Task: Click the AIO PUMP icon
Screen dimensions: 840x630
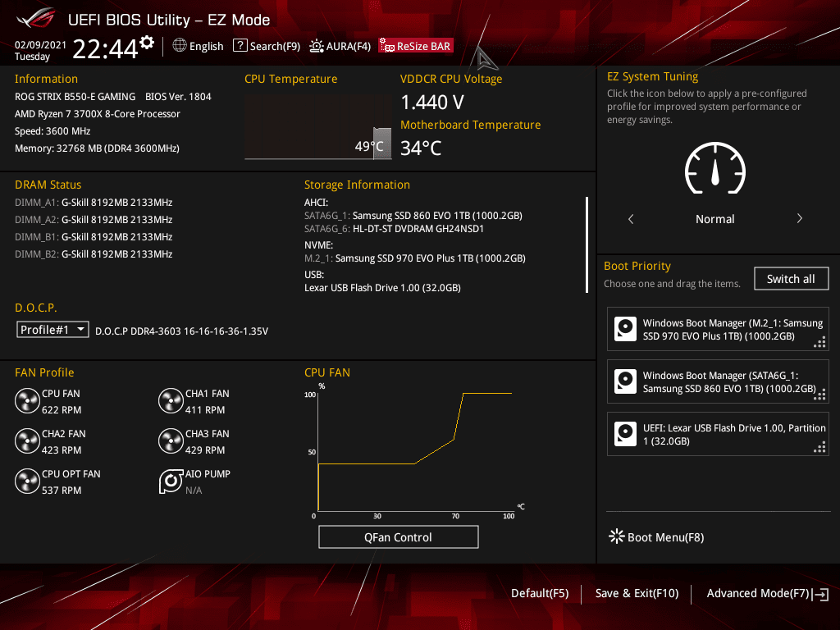Action: (171, 482)
